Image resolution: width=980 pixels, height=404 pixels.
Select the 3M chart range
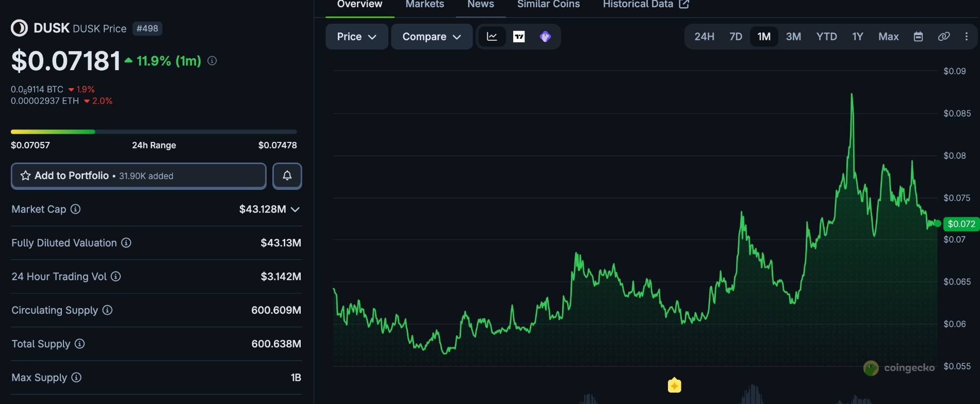point(793,37)
